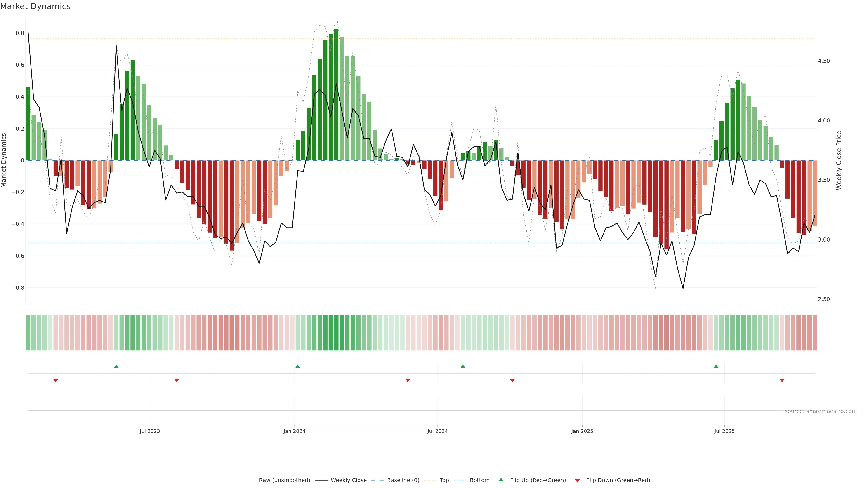The image size is (868, 488).
Task: Toggle the Baseline (0) legend entry
Action: pyautogui.click(x=403, y=480)
